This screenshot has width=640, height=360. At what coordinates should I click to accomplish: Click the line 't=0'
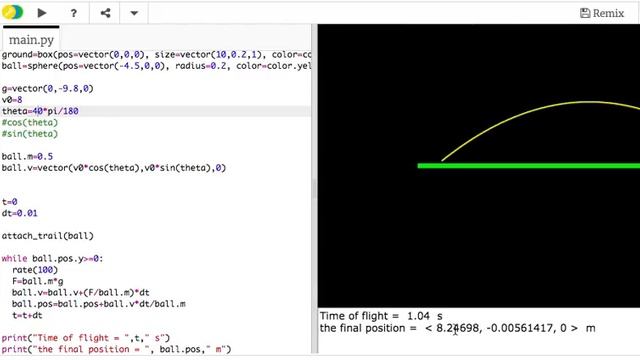[9, 202]
